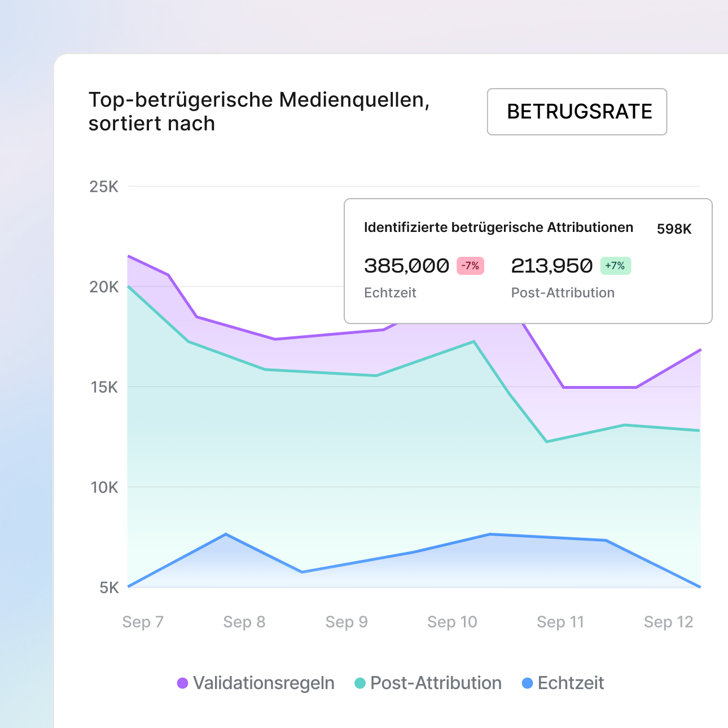Select Sep 9 on the x-axis
This screenshot has height=728, width=728.
pos(347,622)
